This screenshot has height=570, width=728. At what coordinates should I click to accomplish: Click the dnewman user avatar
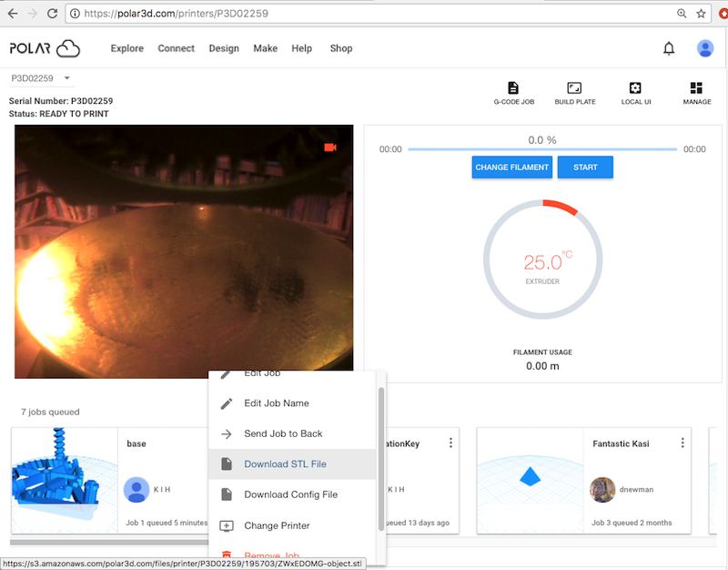coord(602,490)
